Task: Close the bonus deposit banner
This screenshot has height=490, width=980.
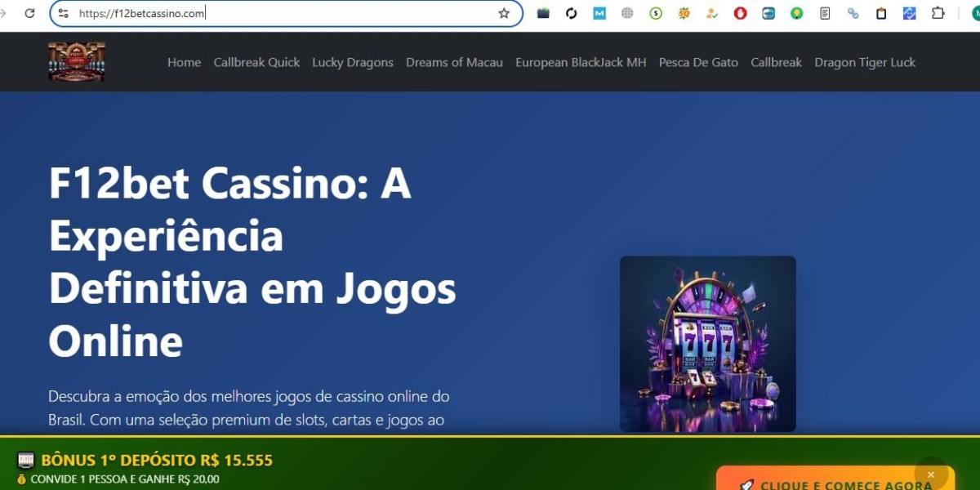Action: point(930,474)
